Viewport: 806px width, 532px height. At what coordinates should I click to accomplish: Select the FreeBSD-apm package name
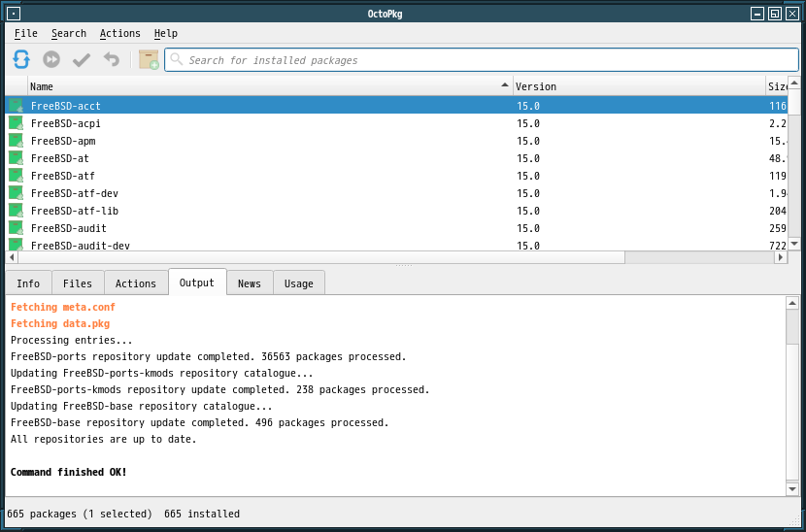(63, 141)
